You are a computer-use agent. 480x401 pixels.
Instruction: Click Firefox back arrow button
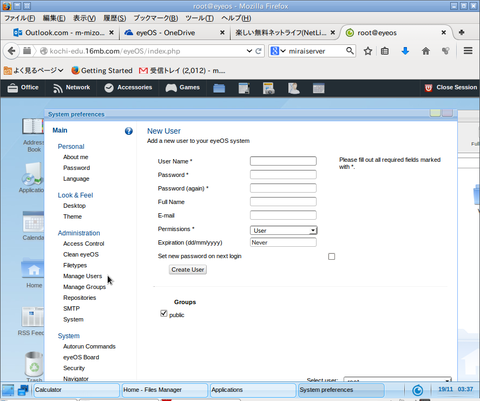point(11,51)
